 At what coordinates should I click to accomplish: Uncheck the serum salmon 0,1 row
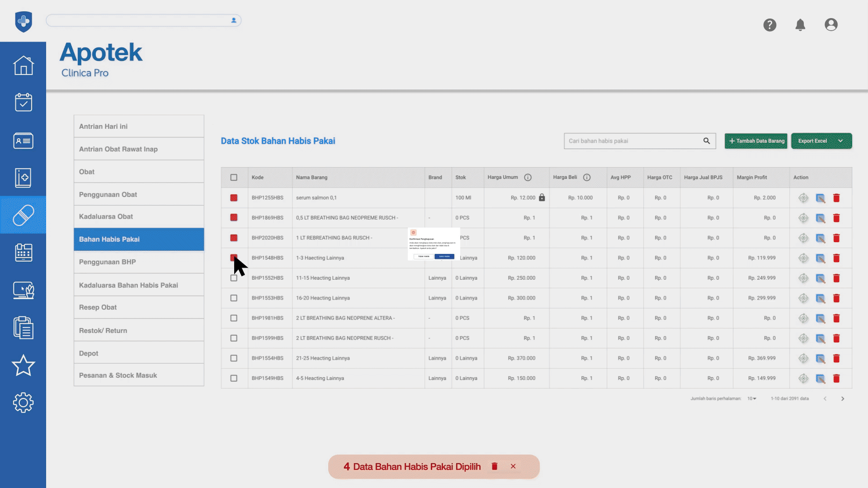coord(234,198)
